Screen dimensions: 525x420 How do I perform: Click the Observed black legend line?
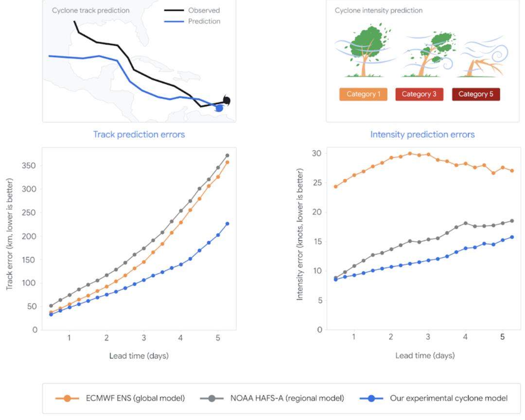tap(174, 10)
